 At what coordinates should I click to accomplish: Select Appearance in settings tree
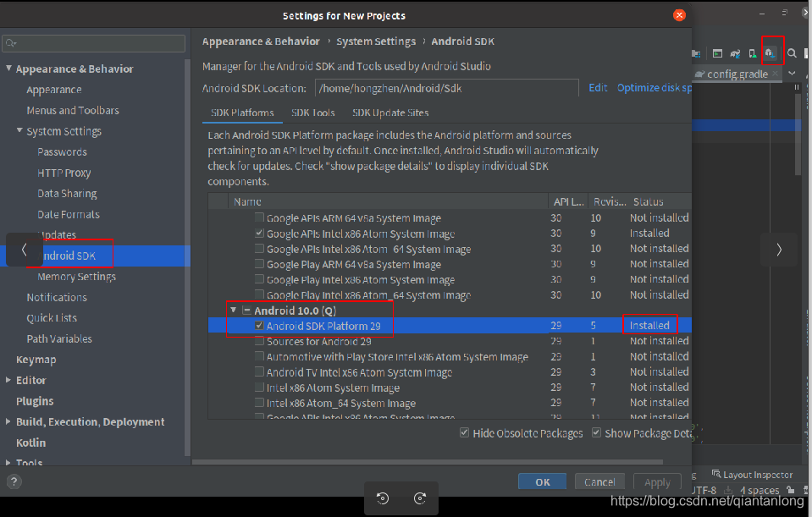(54, 90)
